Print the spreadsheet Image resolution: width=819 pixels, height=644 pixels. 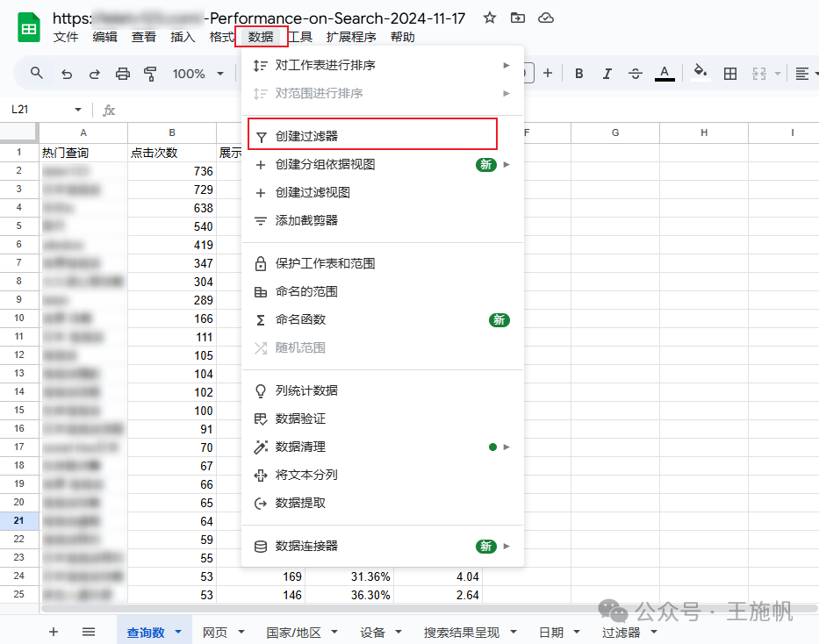(x=123, y=74)
